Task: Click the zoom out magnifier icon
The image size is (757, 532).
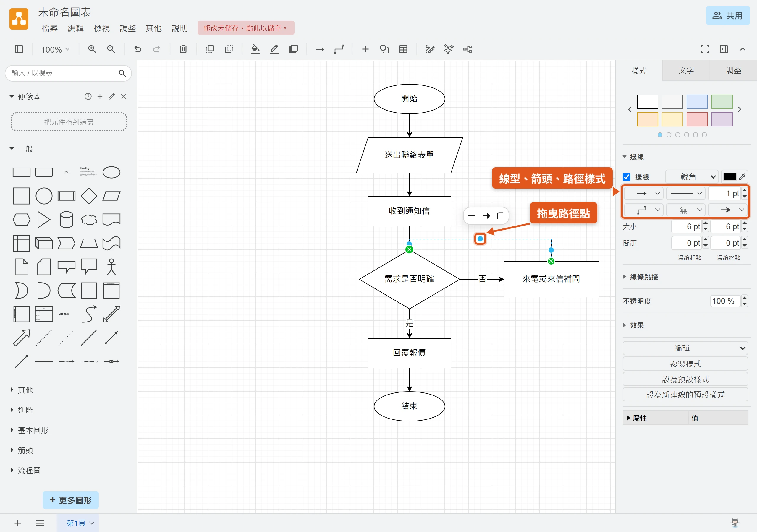Action: click(x=111, y=49)
